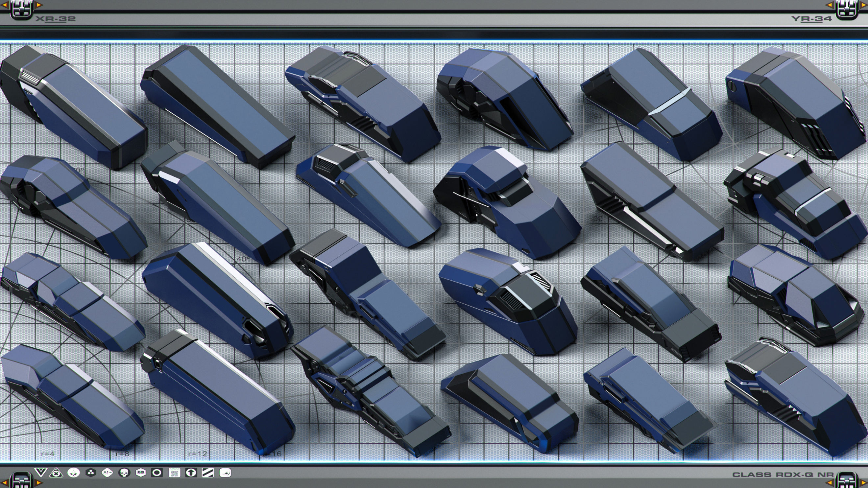Open the YR-34 label
868x488 pixels.
pyautogui.click(x=811, y=19)
